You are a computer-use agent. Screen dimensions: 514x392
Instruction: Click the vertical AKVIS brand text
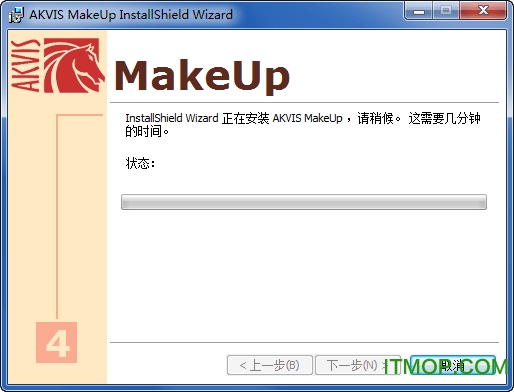[x=26, y=65]
